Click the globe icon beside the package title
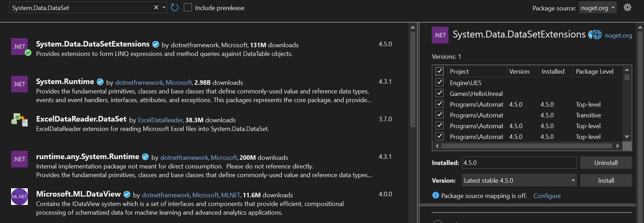 (596, 35)
